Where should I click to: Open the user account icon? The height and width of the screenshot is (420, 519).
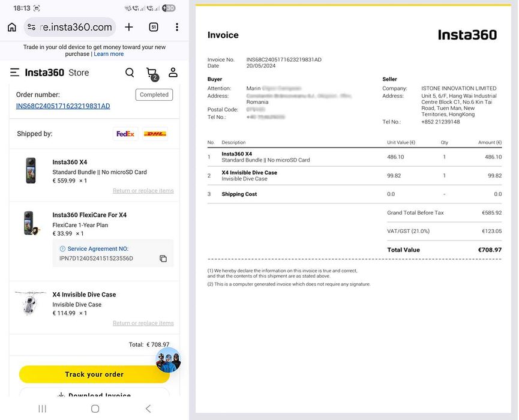173,73
